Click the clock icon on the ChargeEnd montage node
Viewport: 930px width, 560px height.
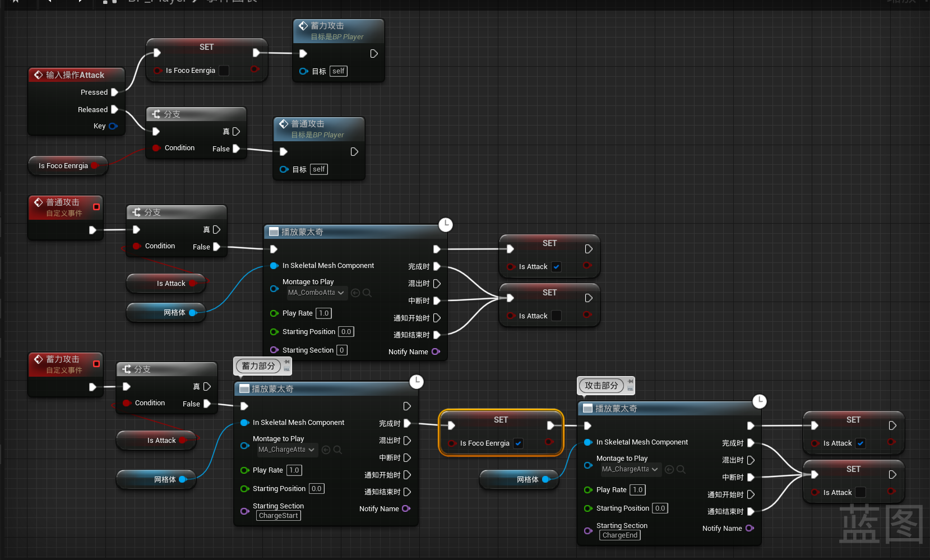[759, 401]
